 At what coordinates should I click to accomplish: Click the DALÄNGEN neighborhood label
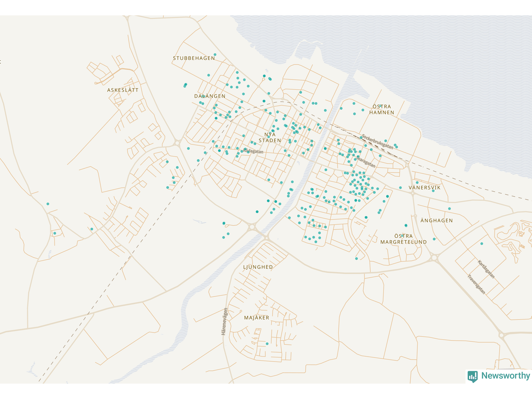pyautogui.click(x=210, y=96)
